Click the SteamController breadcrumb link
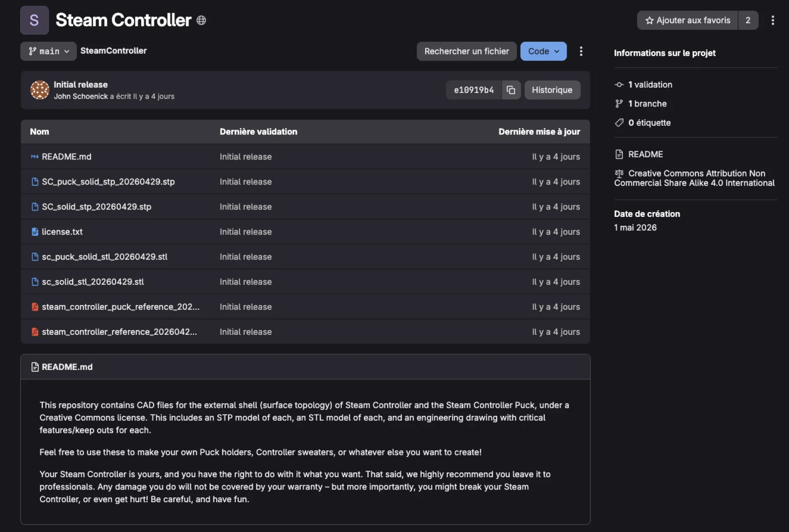Viewport: 789px width, 532px height. coord(114,51)
